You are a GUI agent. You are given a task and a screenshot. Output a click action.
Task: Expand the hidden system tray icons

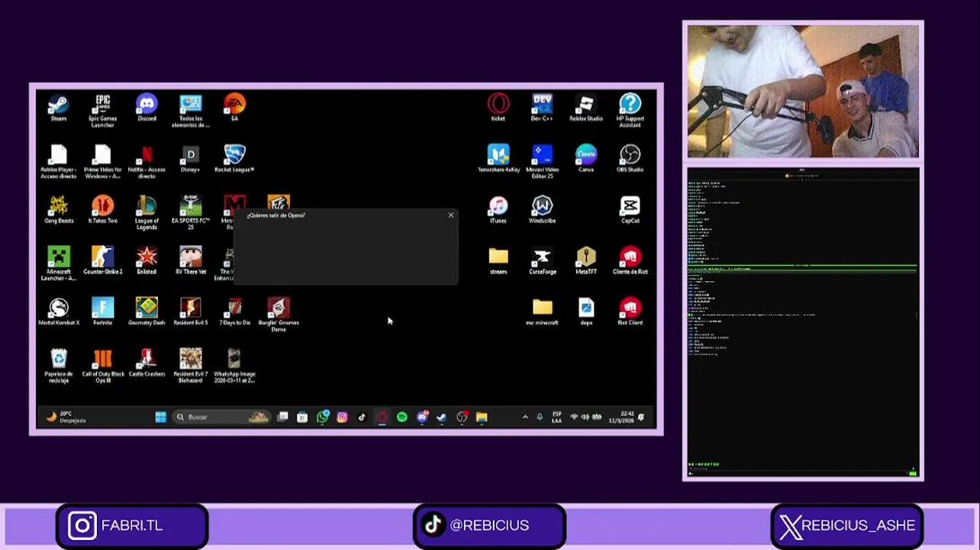pos(524,417)
